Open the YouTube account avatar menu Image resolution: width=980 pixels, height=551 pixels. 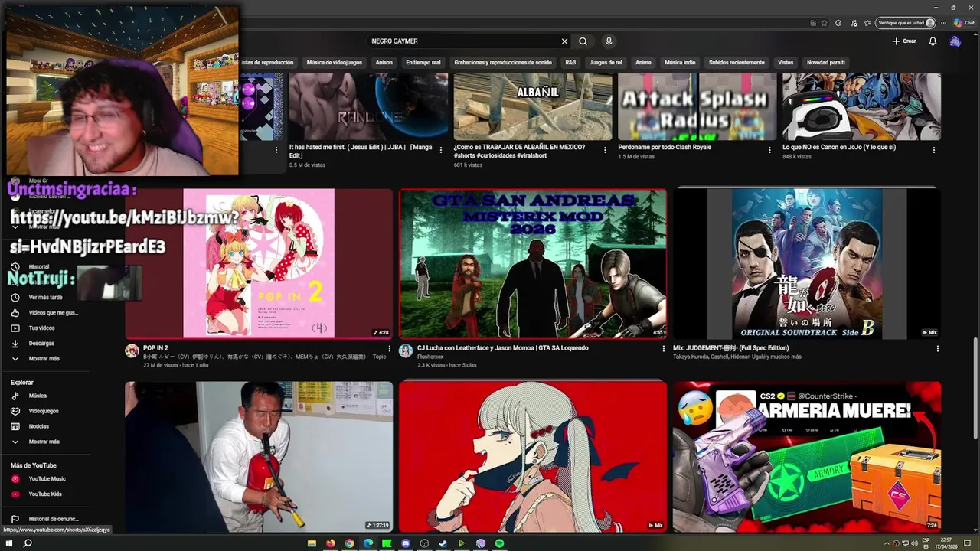point(955,41)
